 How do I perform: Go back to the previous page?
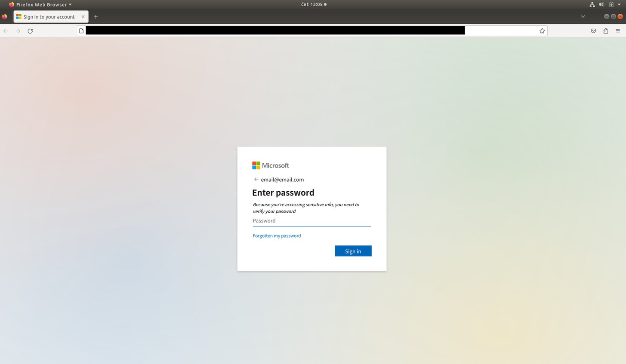click(6, 31)
